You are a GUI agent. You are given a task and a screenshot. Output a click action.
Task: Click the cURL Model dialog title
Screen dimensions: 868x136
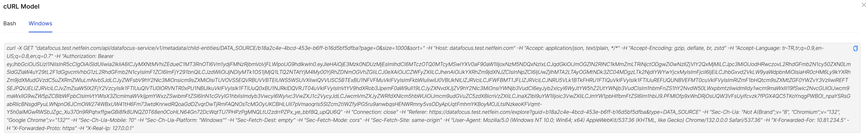[21, 7]
